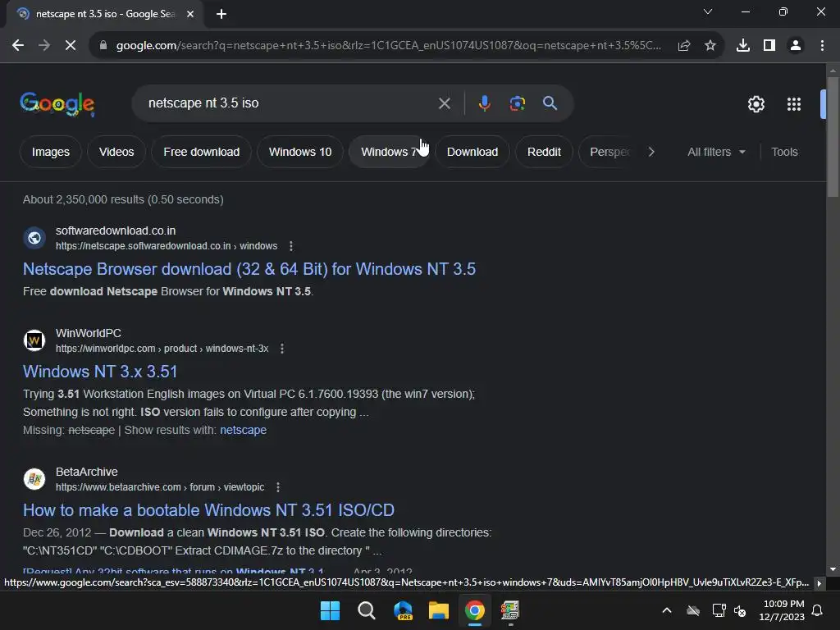Open the Chrome profile avatar
The width and height of the screenshot is (840, 630).
coord(796,46)
